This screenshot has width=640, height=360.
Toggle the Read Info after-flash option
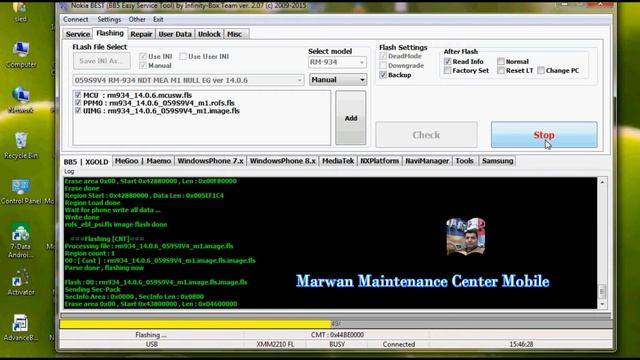click(448, 61)
